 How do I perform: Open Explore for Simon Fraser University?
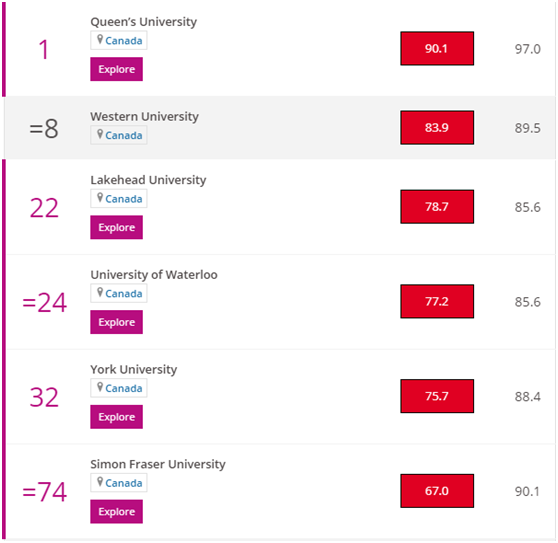pos(116,512)
